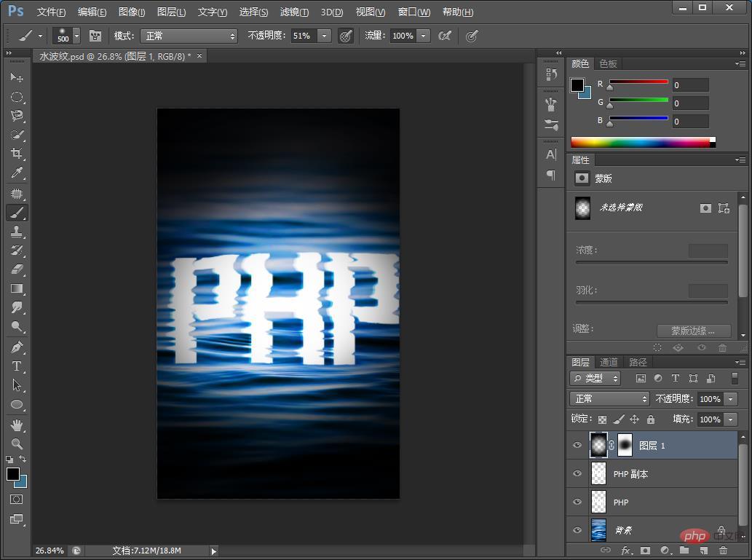Close the 水波纹.psd document tab

pos(199,55)
